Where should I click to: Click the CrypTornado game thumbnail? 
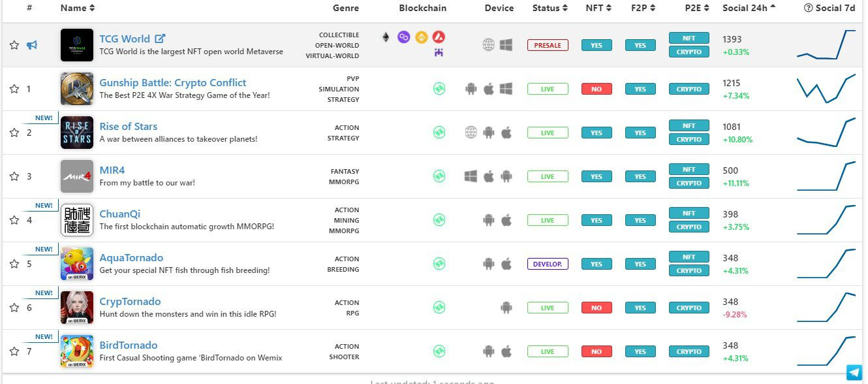coord(77,308)
